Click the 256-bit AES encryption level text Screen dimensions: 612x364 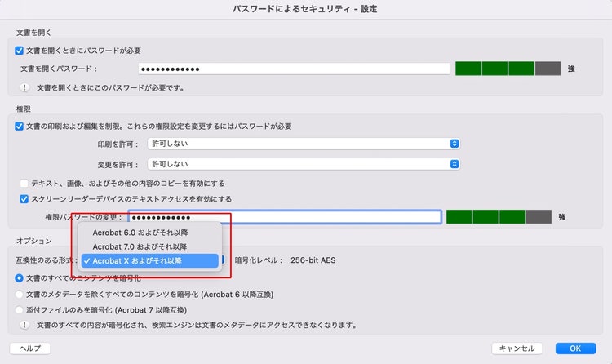click(x=313, y=260)
